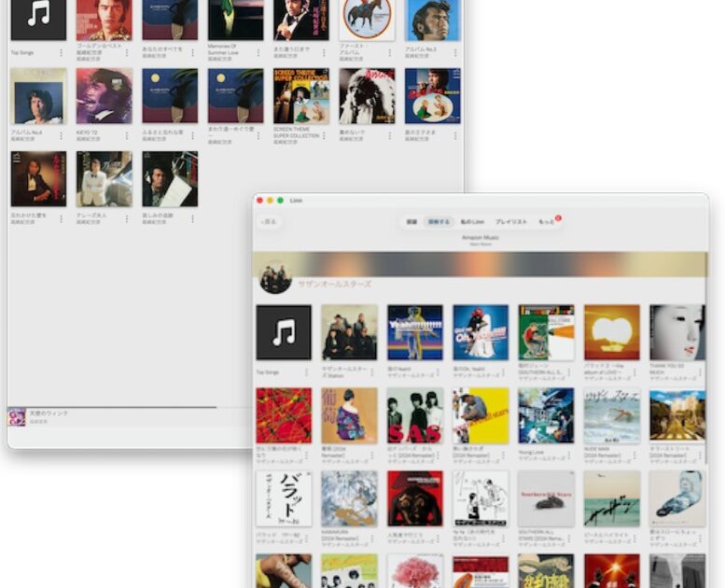This screenshot has width=725, height=588.
Task: Click now-playing title 天使のウィンク
Action: (x=49, y=413)
